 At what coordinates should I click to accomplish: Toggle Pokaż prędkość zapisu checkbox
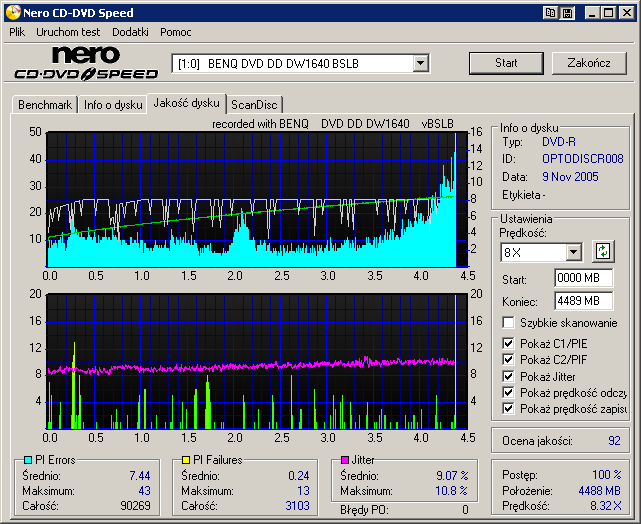tap(508, 408)
